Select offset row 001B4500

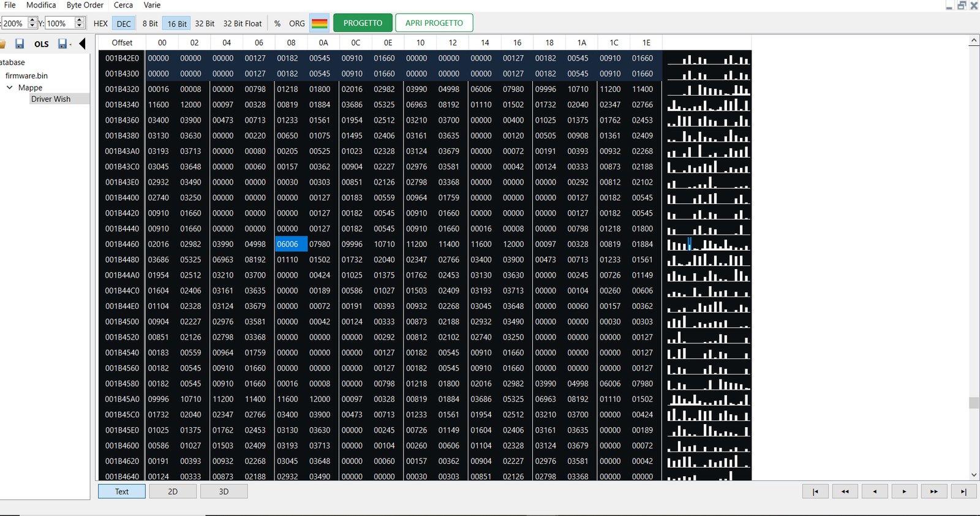[122, 322]
